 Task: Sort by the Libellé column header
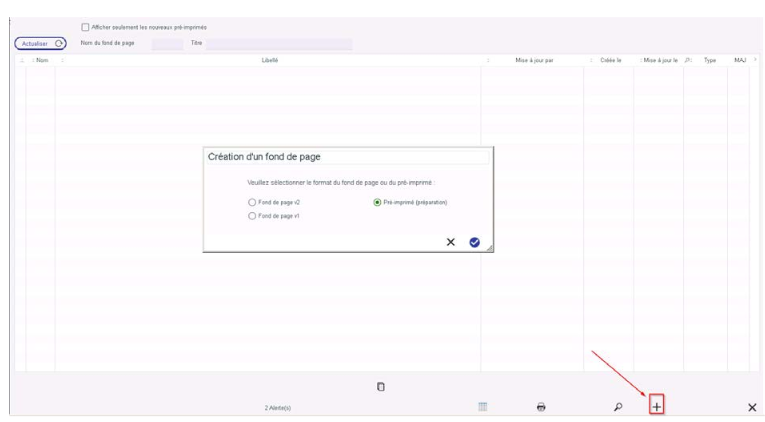[x=269, y=61]
